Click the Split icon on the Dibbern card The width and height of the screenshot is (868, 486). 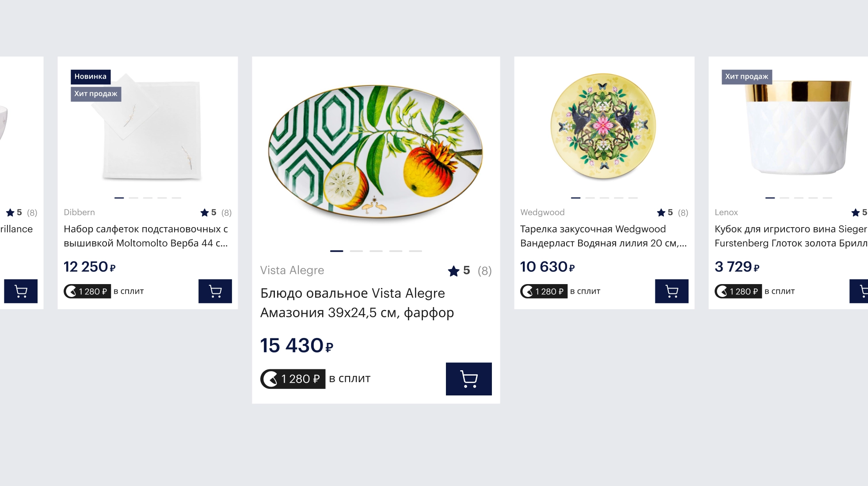(71, 292)
